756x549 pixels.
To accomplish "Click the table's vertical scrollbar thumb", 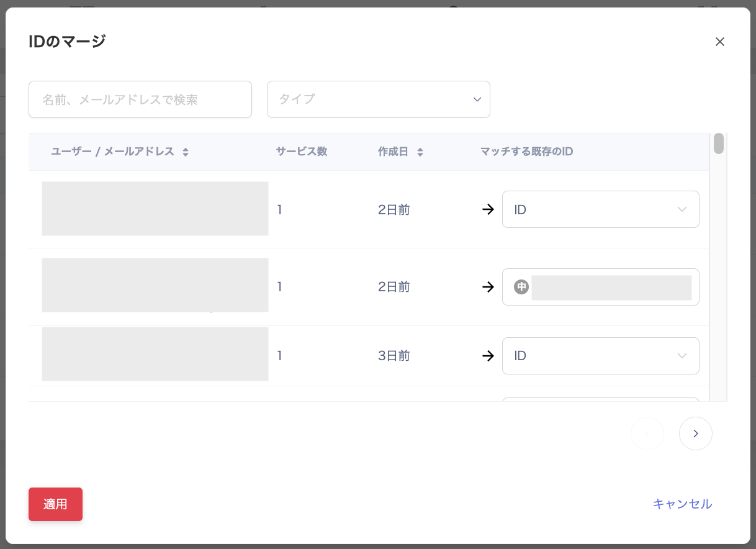I will pos(719,143).
